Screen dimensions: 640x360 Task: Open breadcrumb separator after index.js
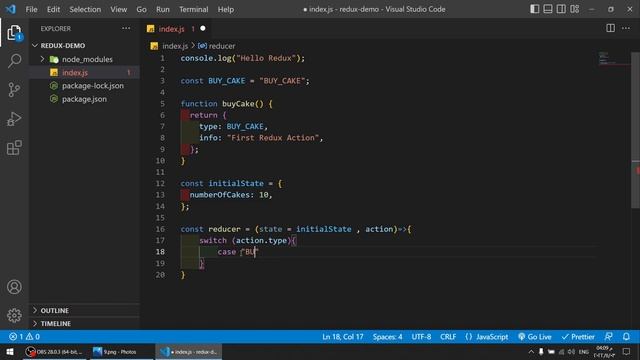point(193,46)
